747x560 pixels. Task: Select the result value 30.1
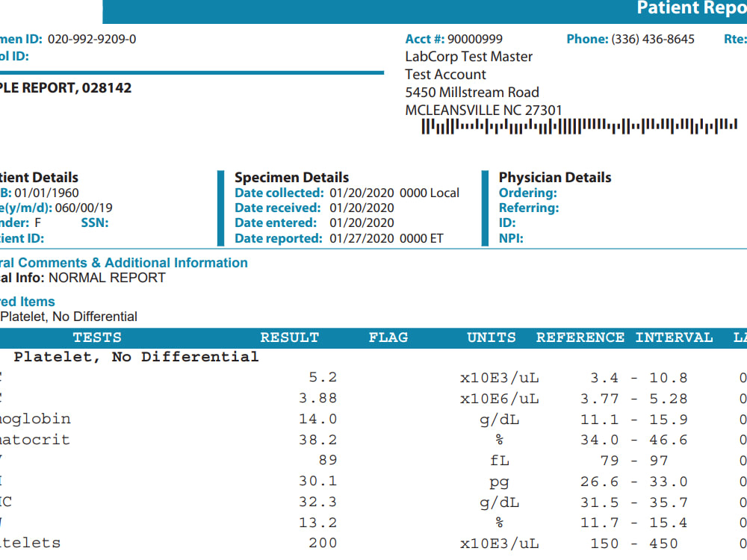click(x=317, y=482)
